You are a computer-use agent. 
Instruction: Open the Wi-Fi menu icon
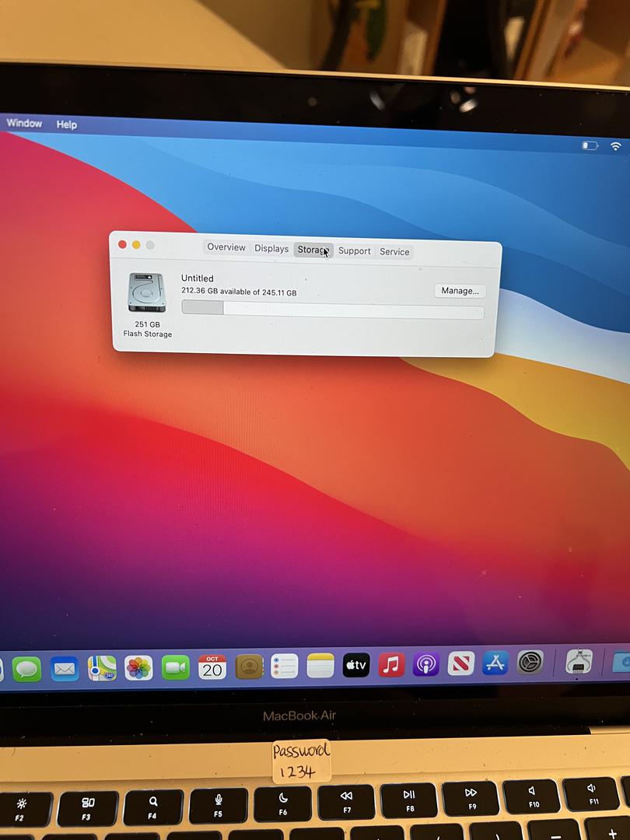coord(616,145)
